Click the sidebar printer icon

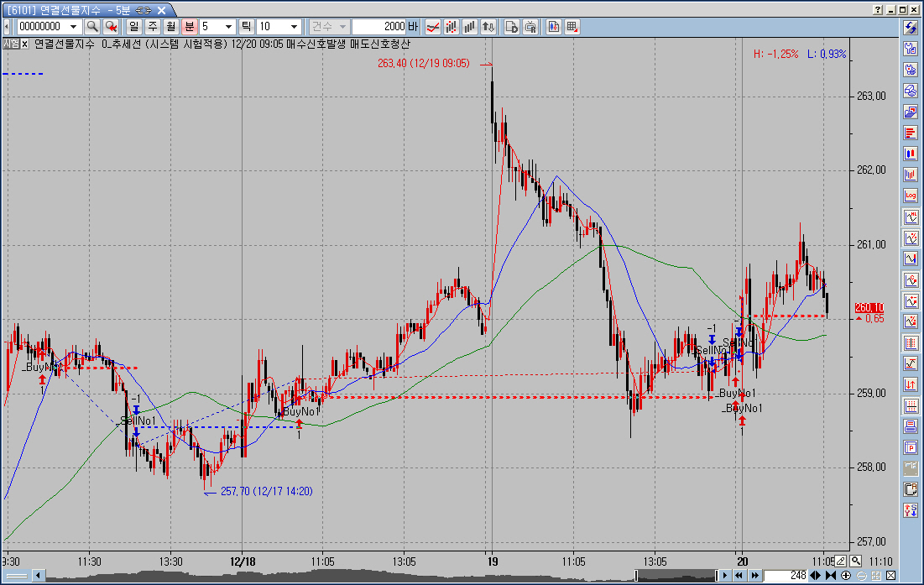[911, 91]
